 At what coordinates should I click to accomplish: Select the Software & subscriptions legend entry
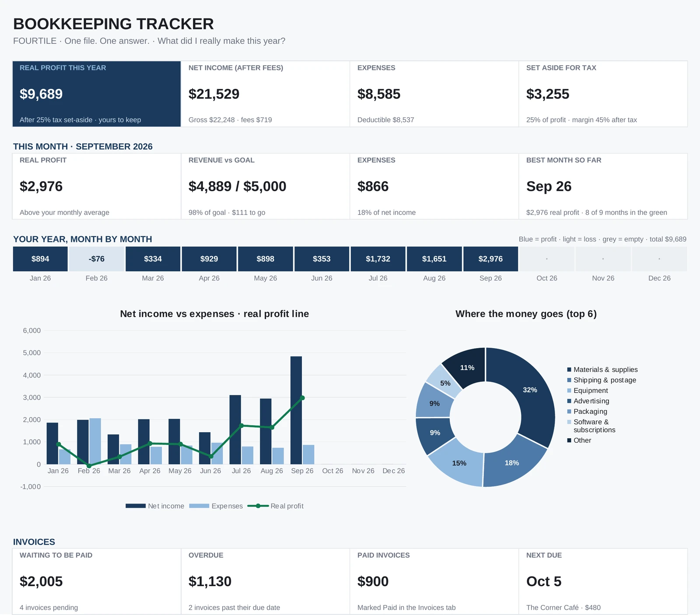click(591, 426)
